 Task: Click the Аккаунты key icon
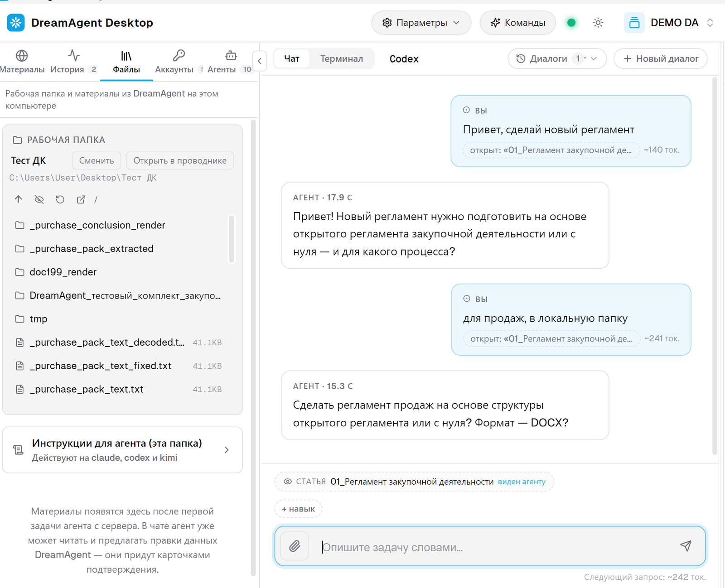(x=179, y=55)
